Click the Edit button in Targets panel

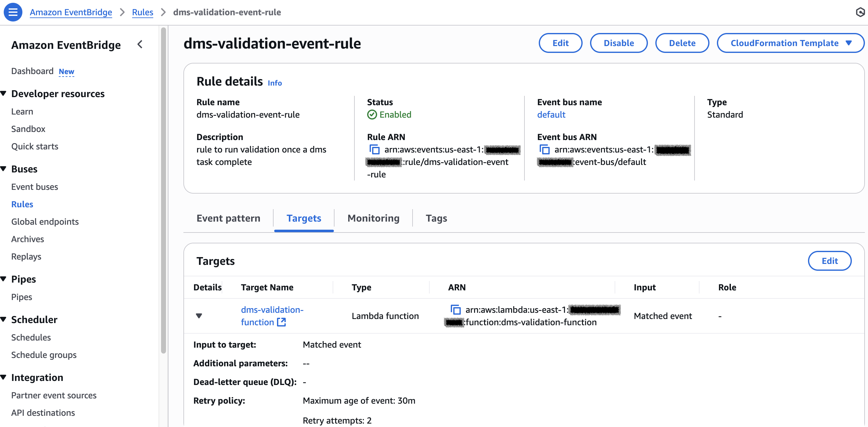tap(829, 261)
